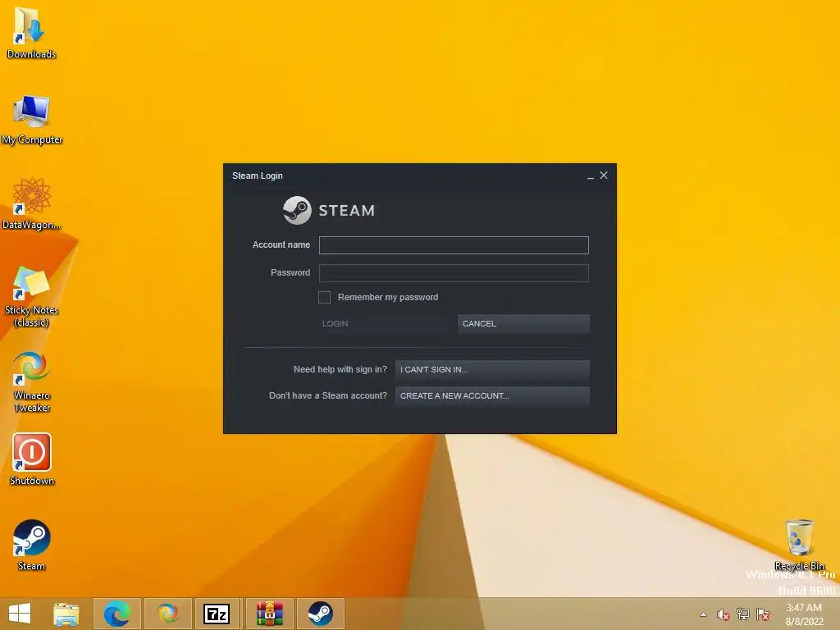The image size is (840, 630).
Task: Click Don't have a Steam account? text
Action: click(328, 395)
